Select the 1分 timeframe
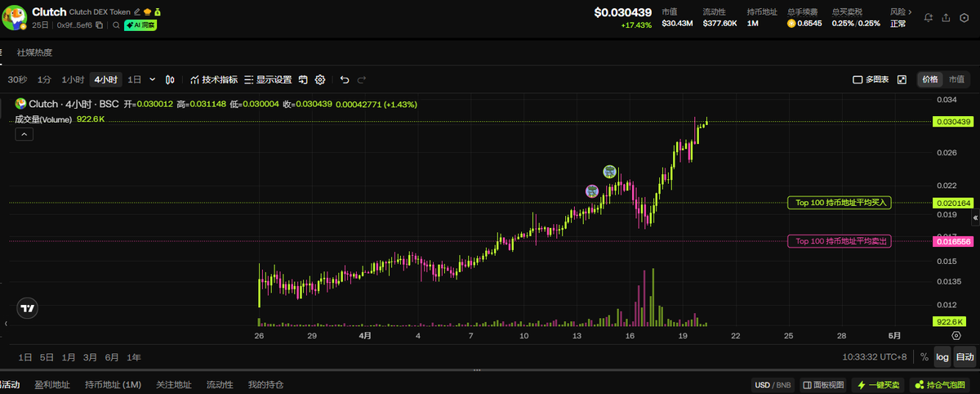Screen dimensions: 980x394 44,80
